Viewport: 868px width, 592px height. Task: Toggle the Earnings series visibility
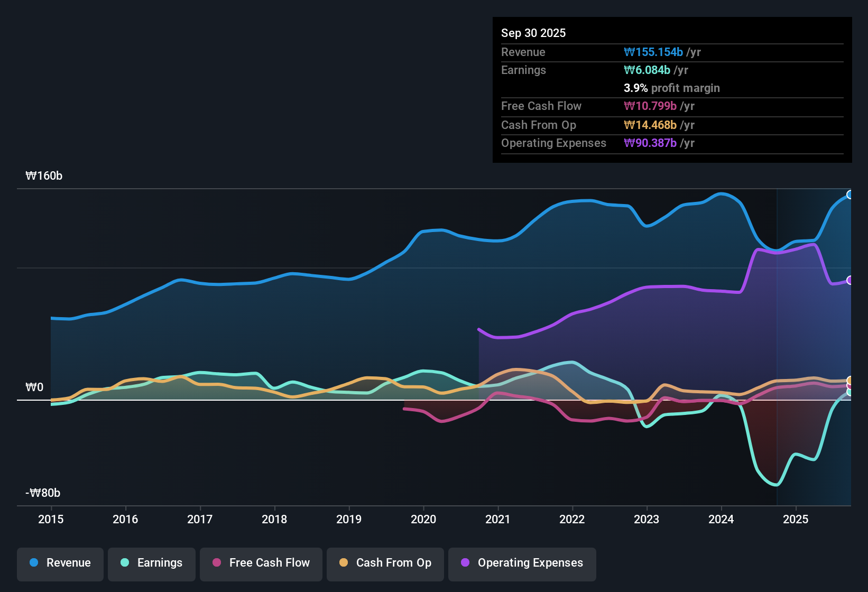pyautogui.click(x=151, y=563)
